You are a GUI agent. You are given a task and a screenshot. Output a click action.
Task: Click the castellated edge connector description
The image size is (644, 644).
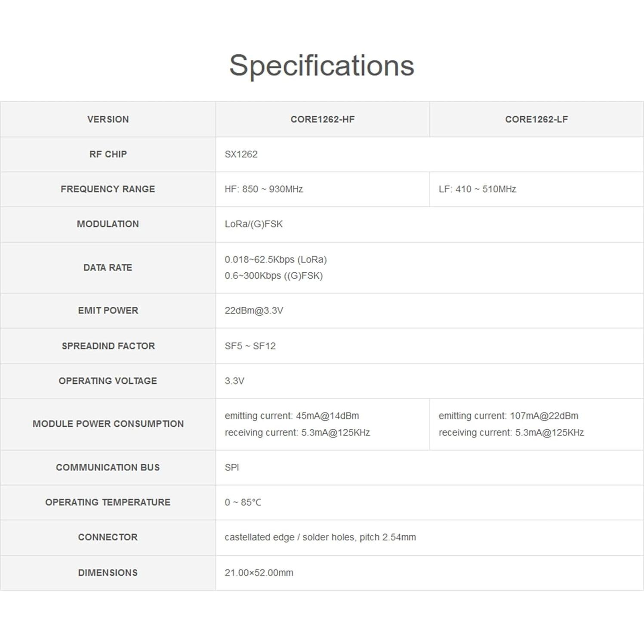pyautogui.click(x=320, y=537)
